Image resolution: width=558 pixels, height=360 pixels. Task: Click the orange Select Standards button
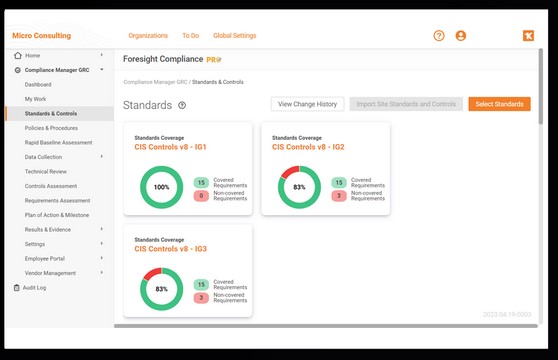(499, 104)
